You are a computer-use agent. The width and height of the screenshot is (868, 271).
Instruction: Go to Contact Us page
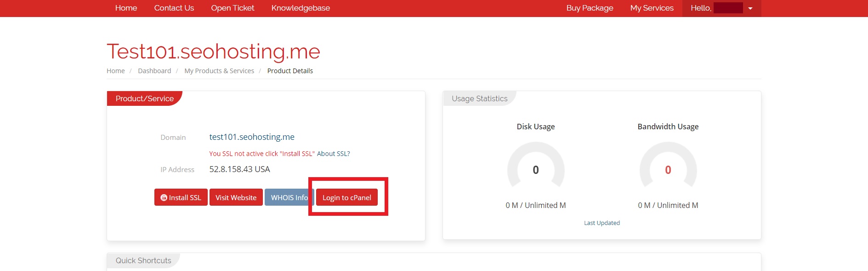click(174, 8)
